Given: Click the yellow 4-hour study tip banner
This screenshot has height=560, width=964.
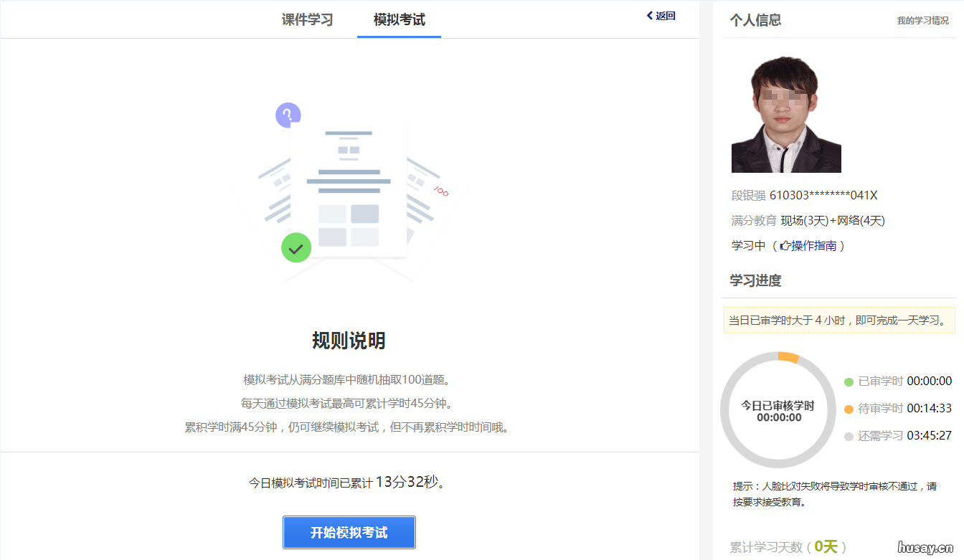Looking at the screenshot, I should [839, 320].
